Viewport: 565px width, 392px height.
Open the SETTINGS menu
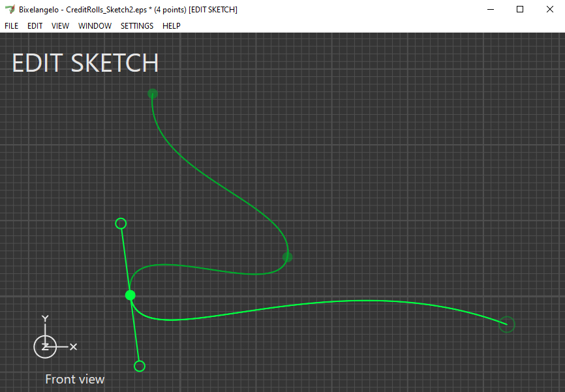137,26
